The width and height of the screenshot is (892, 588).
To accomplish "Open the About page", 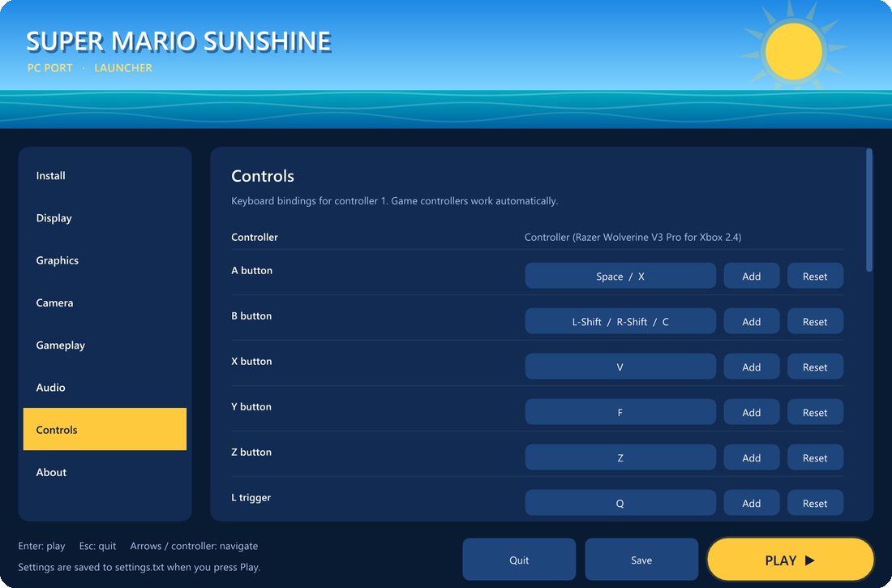I will 105,472.
